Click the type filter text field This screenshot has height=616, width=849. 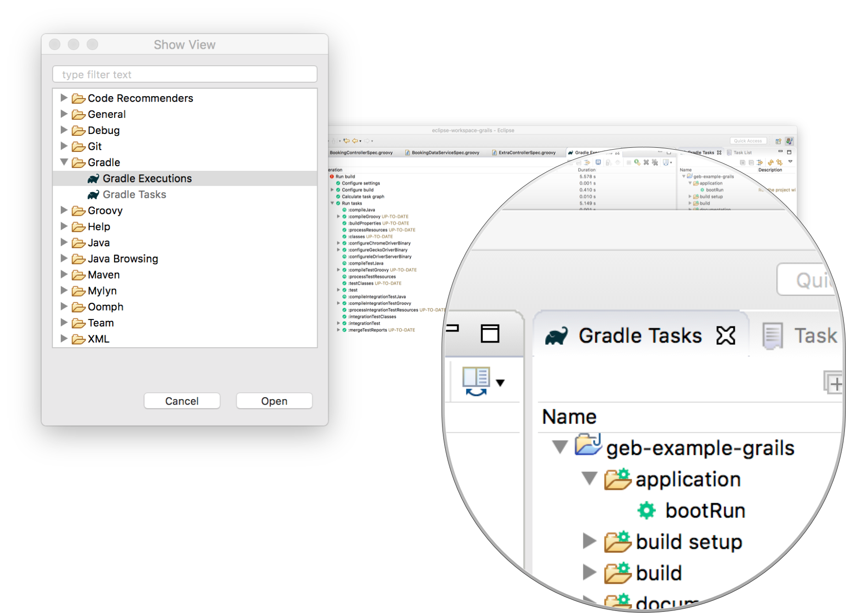point(185,74)
